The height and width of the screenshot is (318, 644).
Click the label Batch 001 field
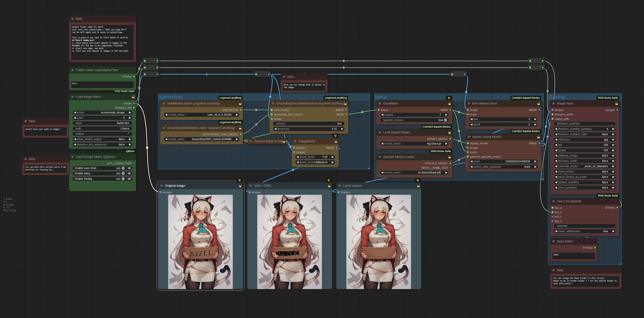[102, 123]
